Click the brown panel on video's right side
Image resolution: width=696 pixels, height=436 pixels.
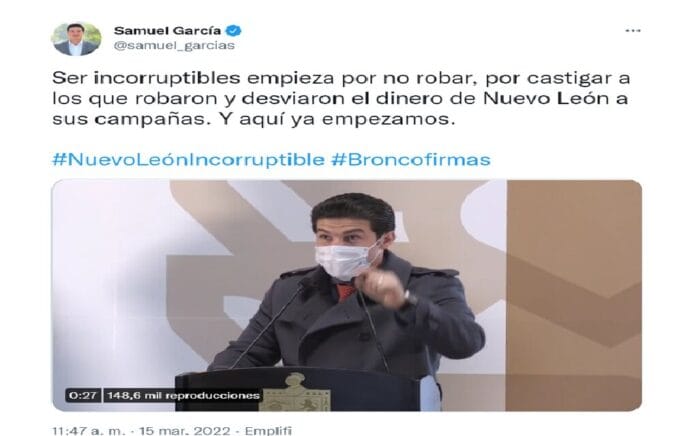tap(574, 295)
